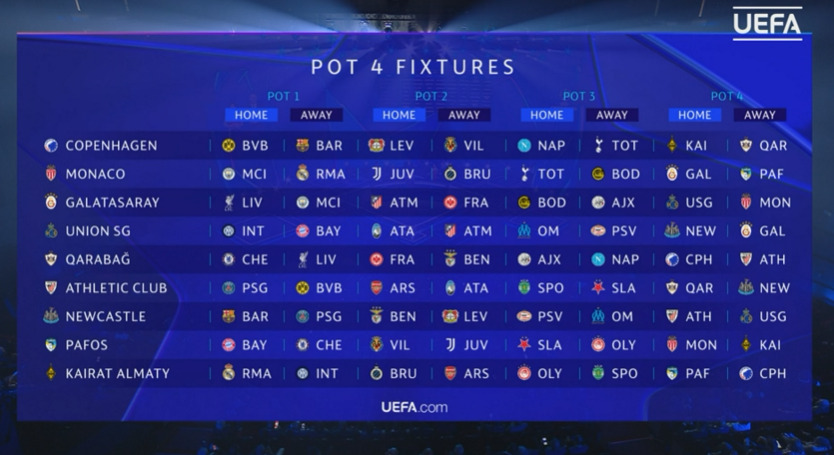Click the Juventus crest in the Pafos row

450,345
